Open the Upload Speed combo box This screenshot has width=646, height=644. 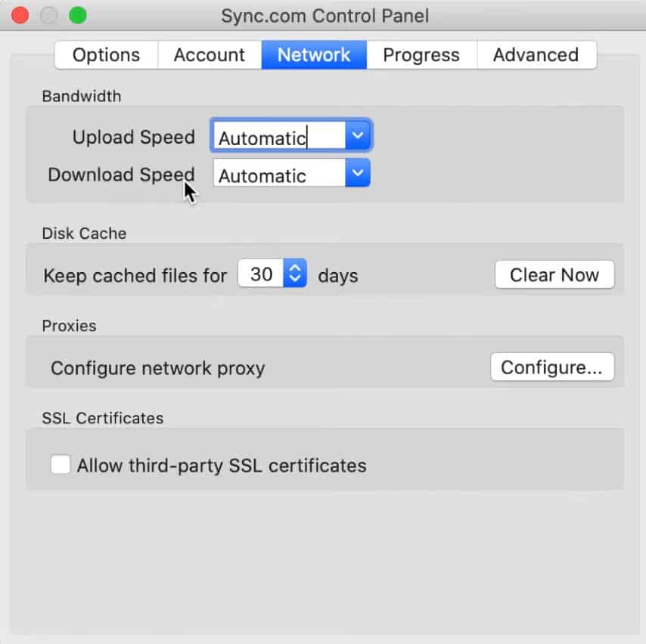291,135
